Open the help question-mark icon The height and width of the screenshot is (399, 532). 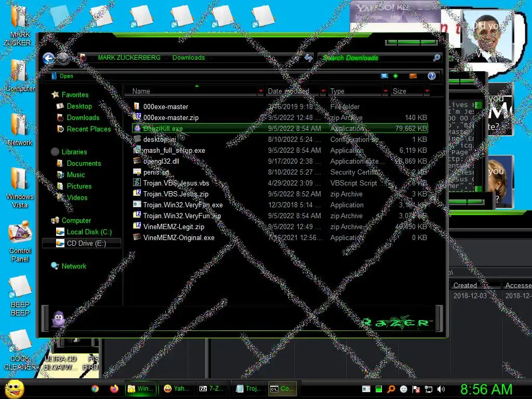432,76
